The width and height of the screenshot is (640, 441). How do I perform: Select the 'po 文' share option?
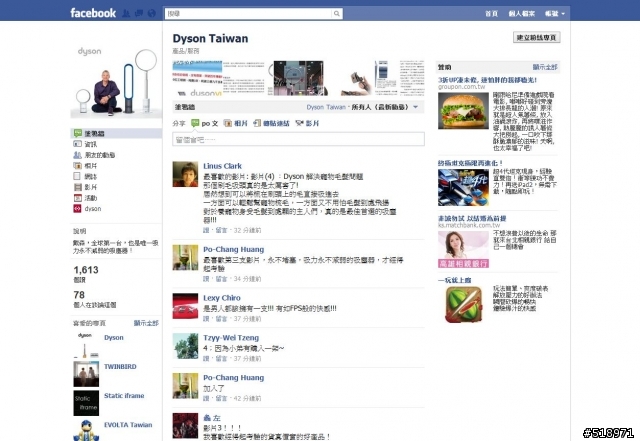pyautogui.click(x=205, y=123)
